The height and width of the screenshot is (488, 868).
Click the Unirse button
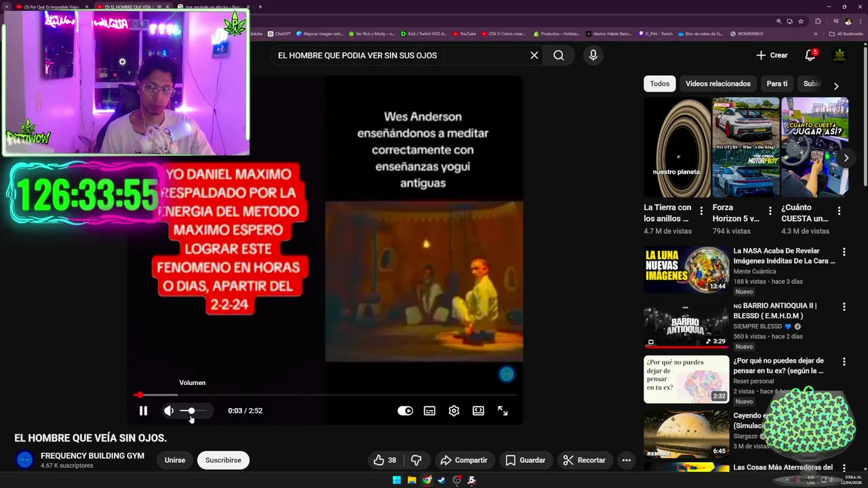[174, 460]
